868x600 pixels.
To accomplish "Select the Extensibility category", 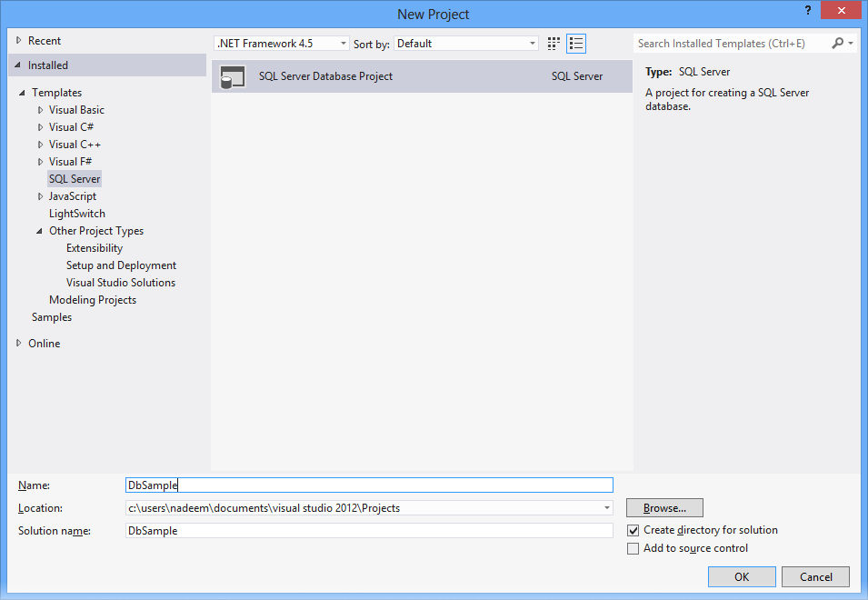I will pyautogui.click(x=95, y=248).
